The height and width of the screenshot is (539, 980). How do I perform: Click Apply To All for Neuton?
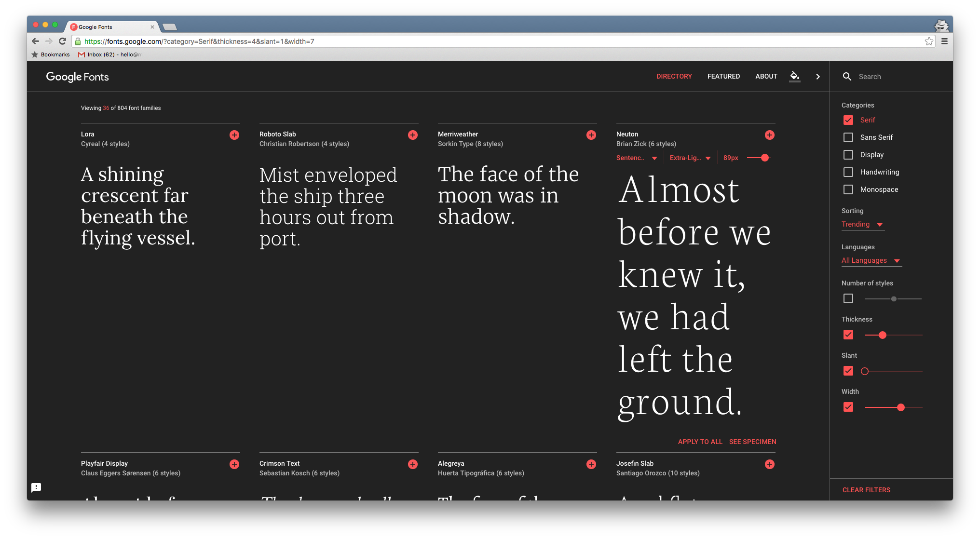click(x=700, y=442)
